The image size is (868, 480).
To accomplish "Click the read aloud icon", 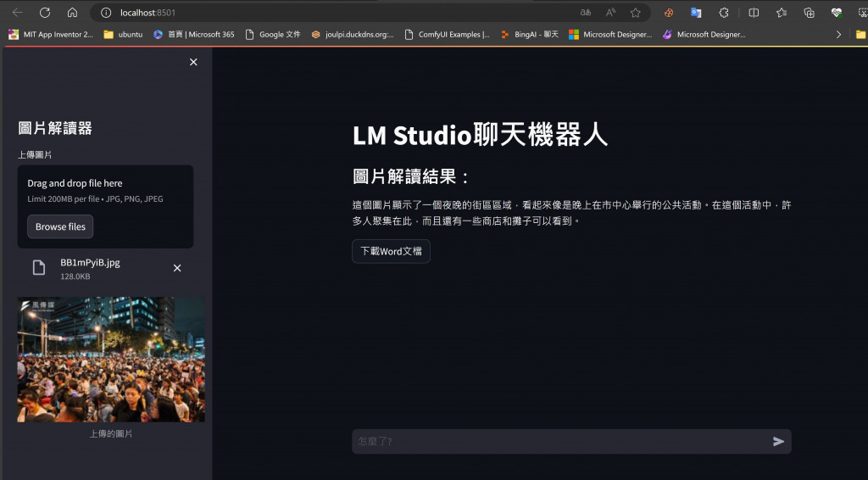I will [x=610, y=13].
